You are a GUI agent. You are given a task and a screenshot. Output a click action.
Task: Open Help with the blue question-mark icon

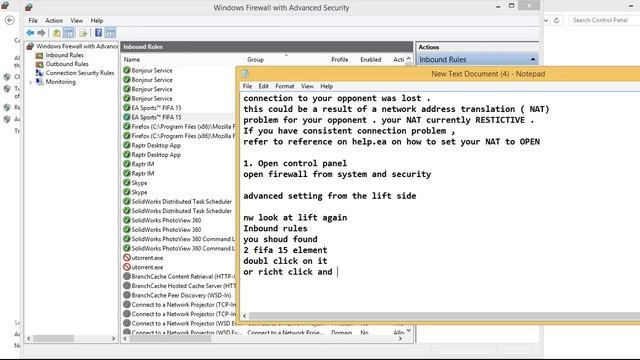98,33
